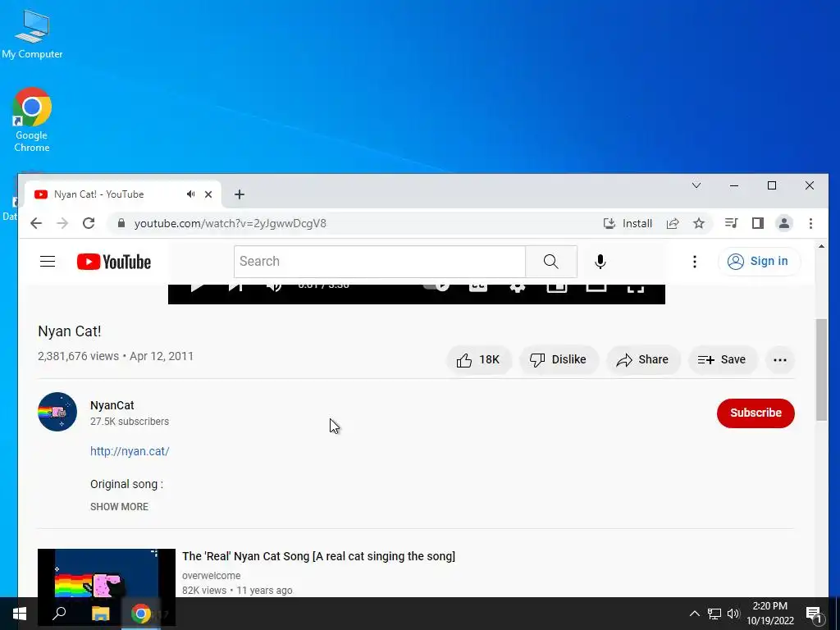Save the video to a playlist
The height and width of the screenshot is (630, 840).
pyautogui.click(x=722, y=359)
